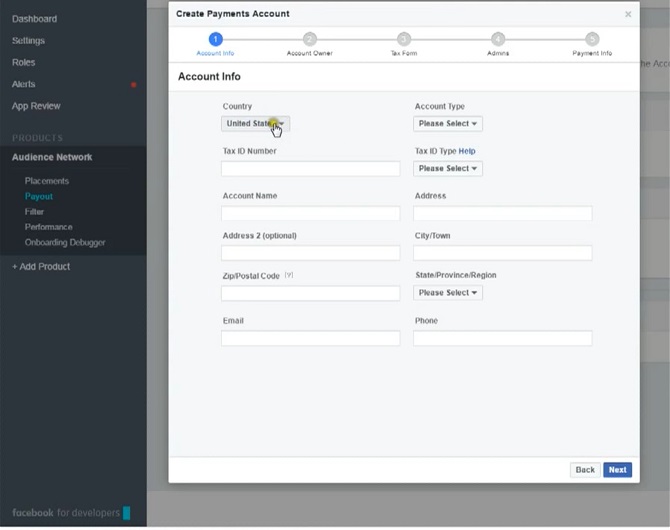Open Filter under Audience Network
Image resolution: width=670 pixels, height=530 pixels.
pos(34,212)
